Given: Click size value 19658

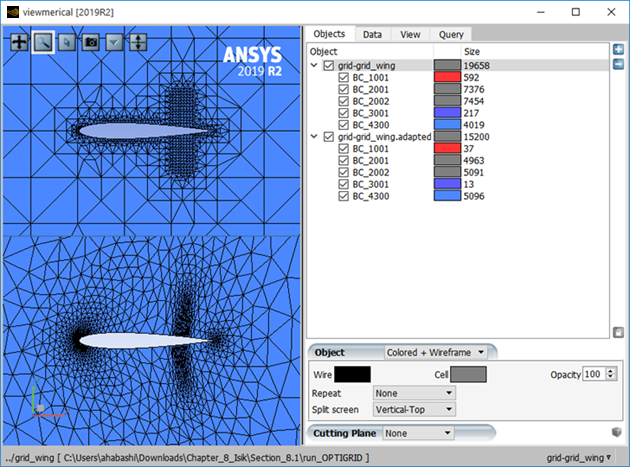Looking at the screenshot, I should click(477, 66).
